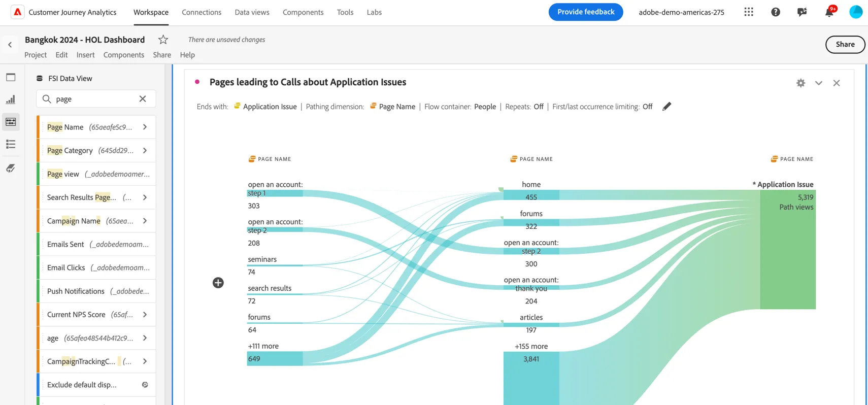Edit flow configuration with pencil icon
868x405 pixels.
point(666,106)
